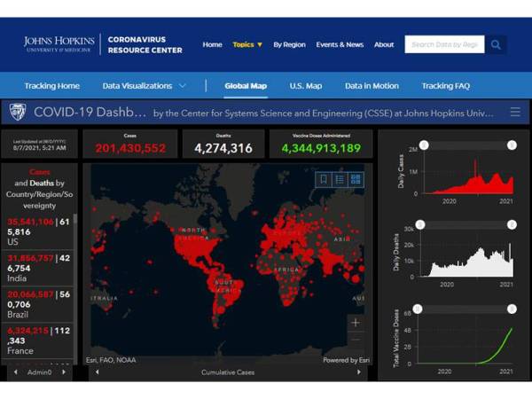This screenshot has height=399, width=532.
Task: Open the legend list icon on map
Action: [x=340, y=179]
